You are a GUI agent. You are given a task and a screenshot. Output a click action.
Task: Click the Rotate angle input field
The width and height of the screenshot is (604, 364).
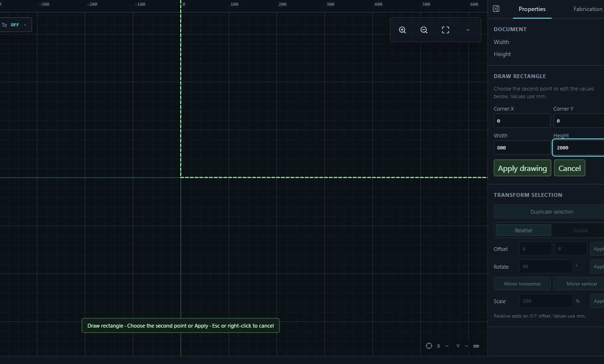click(546, 266)
